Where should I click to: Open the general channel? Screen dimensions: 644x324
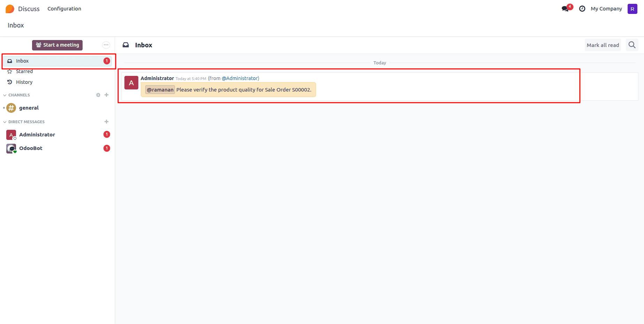pyautogui.click(x=29, y=108)
